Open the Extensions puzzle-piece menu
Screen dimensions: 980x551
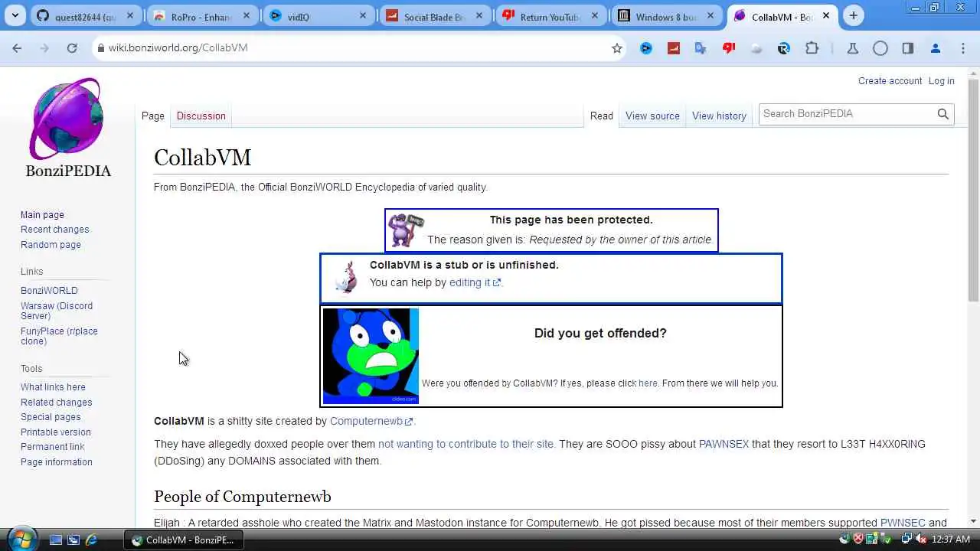coord(812,47)
